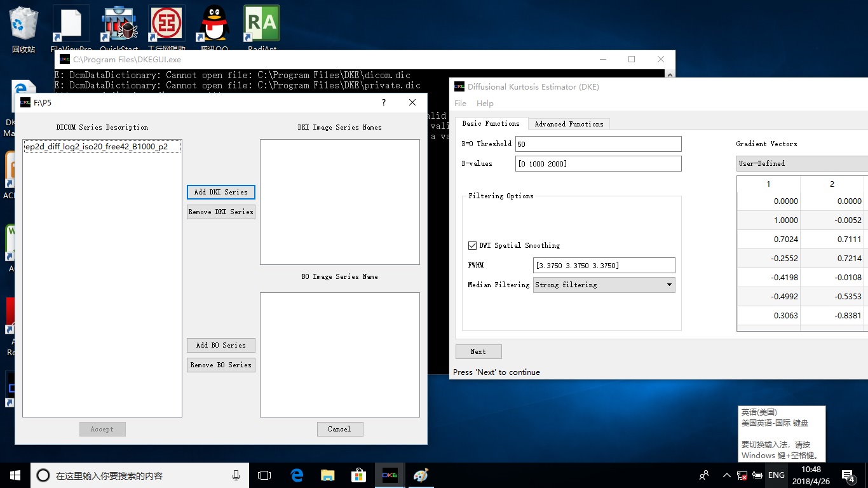Click the DKE app in taskbar
The height and width of the screenshot is (488, 868).
pos(390,475)
